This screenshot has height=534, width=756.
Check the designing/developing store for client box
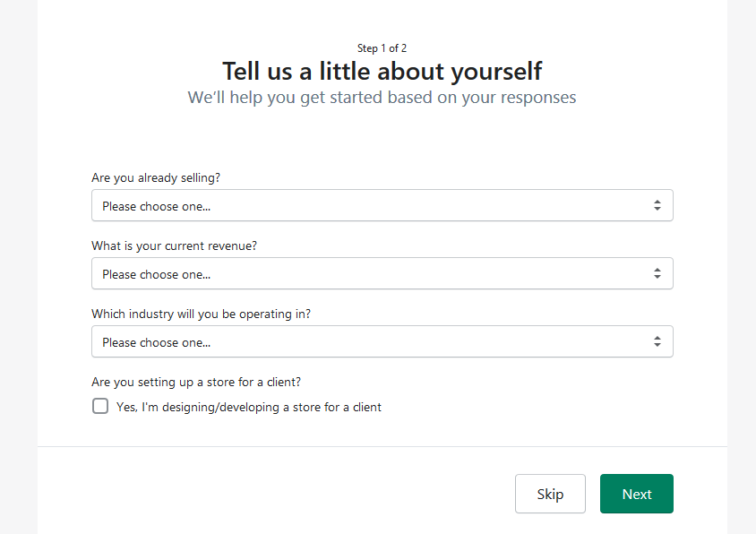[x=100, y=406]
